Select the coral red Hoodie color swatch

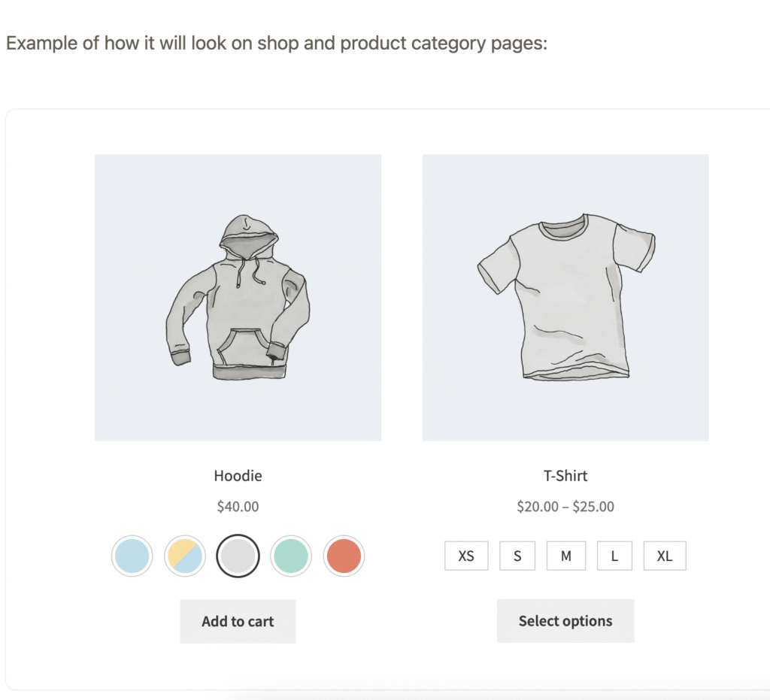coord(344,556)
